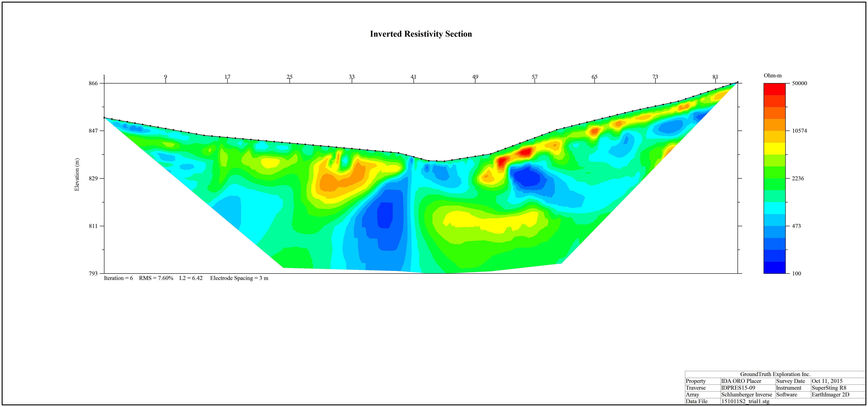Click the 847 elevation axis label
The width and height of the screenshot is (868, 407).
(93, 131)
